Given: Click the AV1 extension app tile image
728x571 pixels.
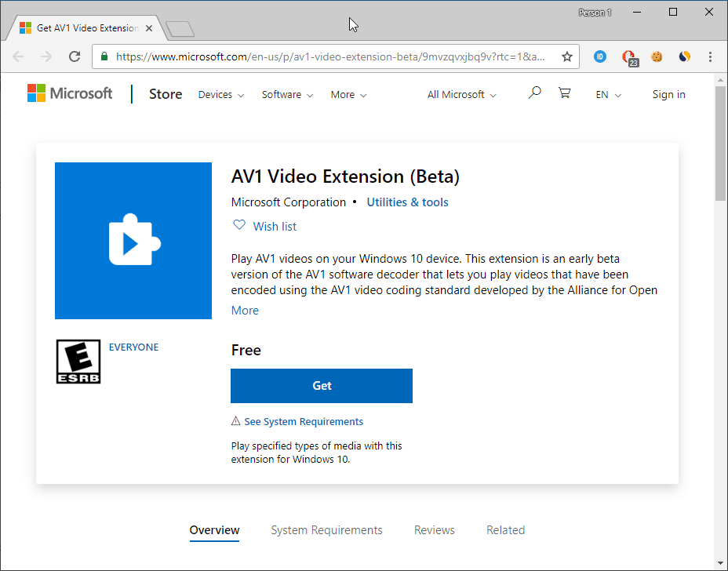Looking at the screenshot, I should click(133, 241).
